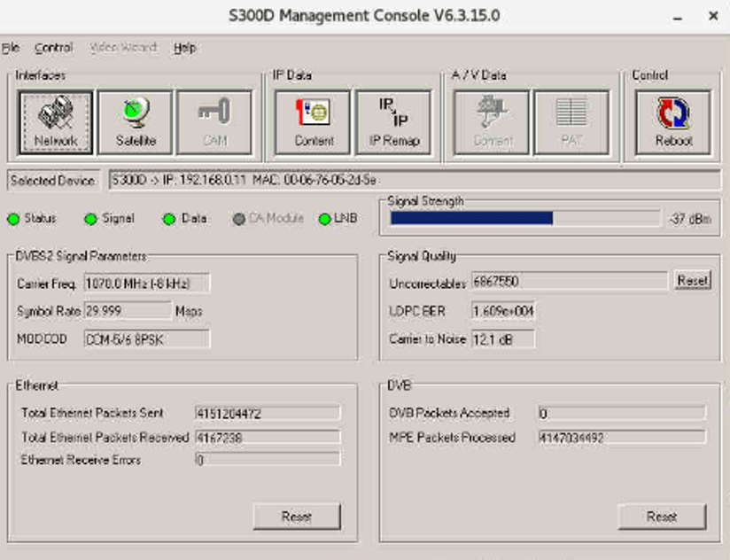
Task: Open the IP Remap configuration
Action: (393, 122)
